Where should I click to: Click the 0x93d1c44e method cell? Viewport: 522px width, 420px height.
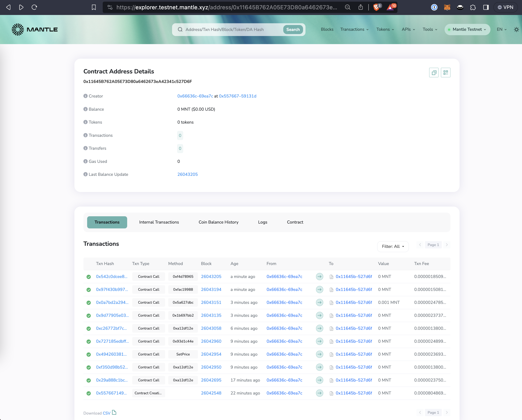coord(183,341)
